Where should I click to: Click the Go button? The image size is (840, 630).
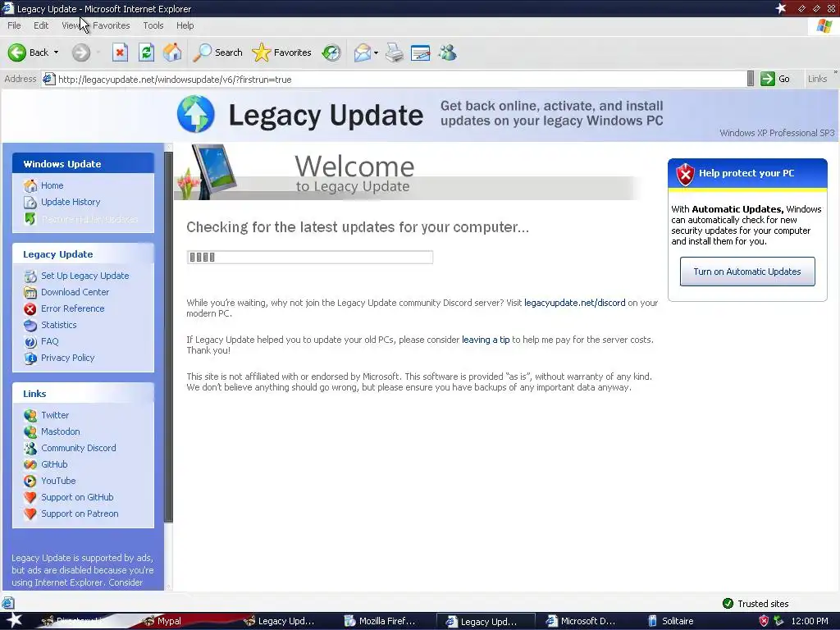(x=775, y=79)
